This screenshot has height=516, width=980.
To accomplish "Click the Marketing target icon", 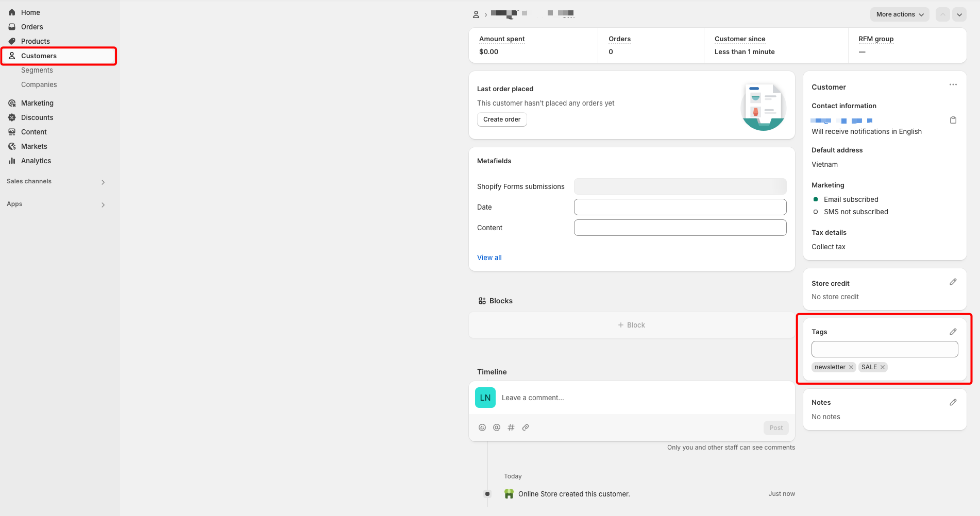I will (12, 103).
